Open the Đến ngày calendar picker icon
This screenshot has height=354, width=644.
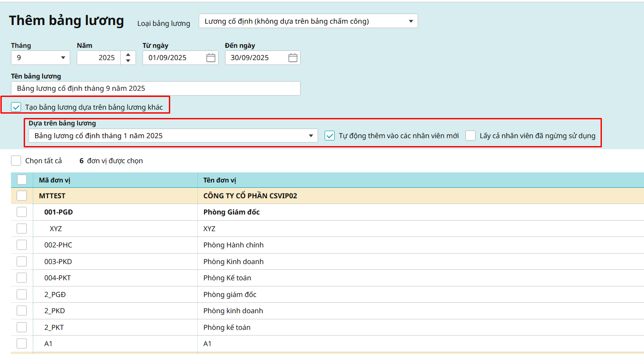(x=293, y=57)
